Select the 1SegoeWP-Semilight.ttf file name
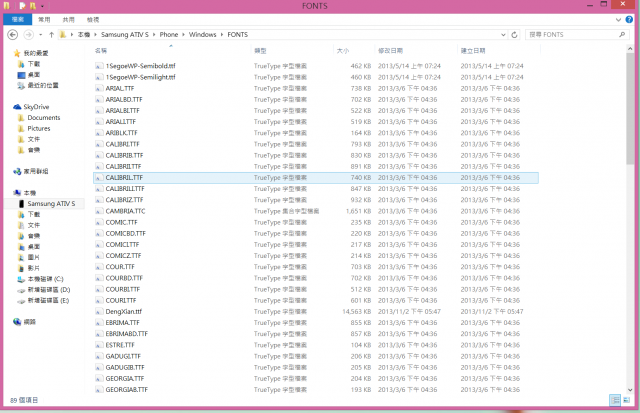The image size is (640, 413). click(x=140, y=77)
